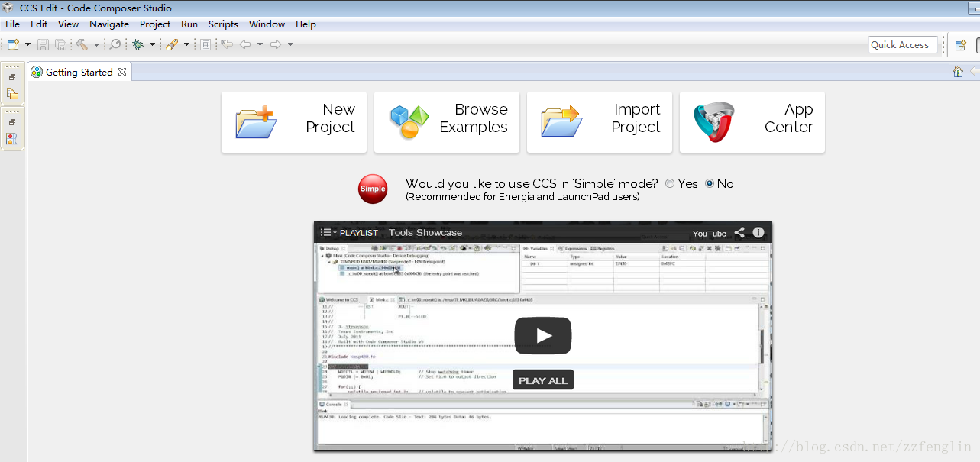Switch to the Getting Started tab
The image size is (980, 462).
79,73
